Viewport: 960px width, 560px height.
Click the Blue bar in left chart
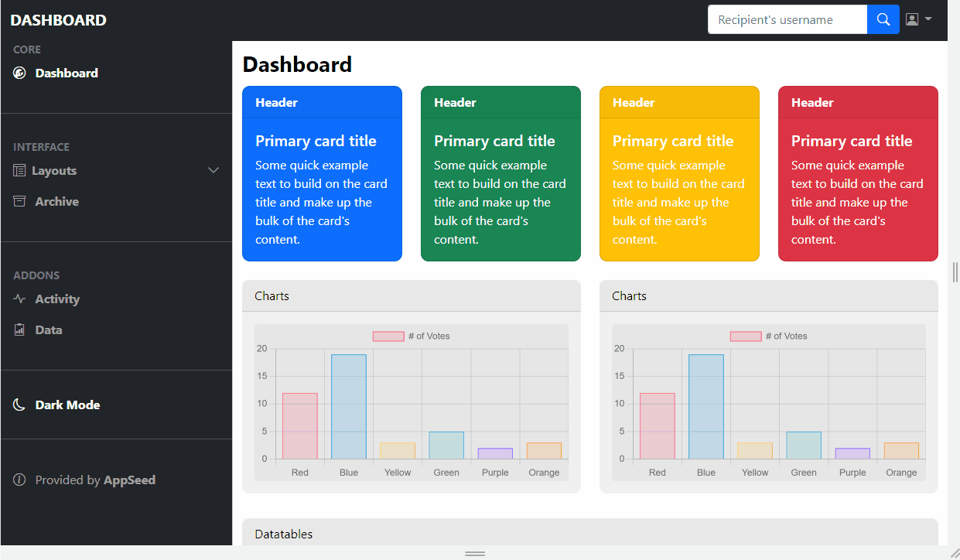pos(349,407)
